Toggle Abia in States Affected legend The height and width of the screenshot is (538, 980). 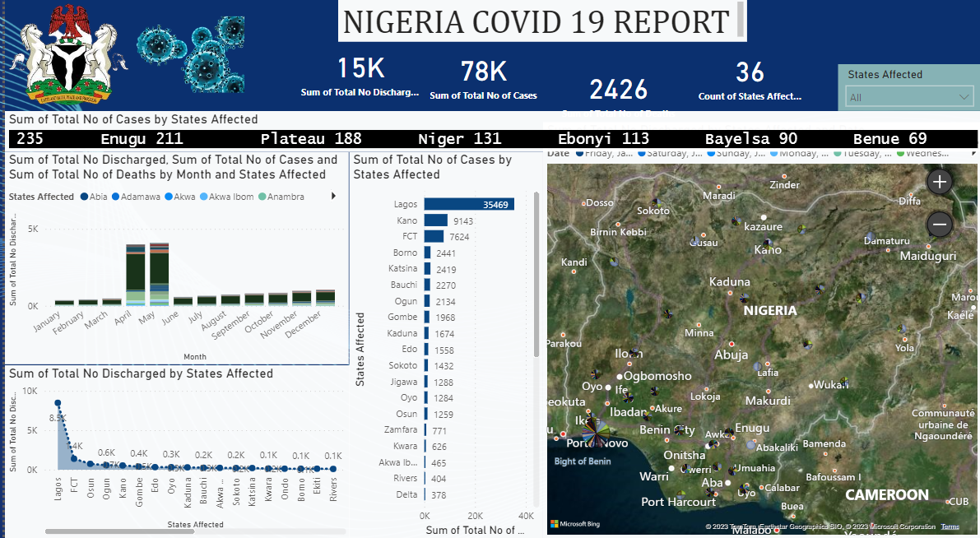[x=94, y=197]
